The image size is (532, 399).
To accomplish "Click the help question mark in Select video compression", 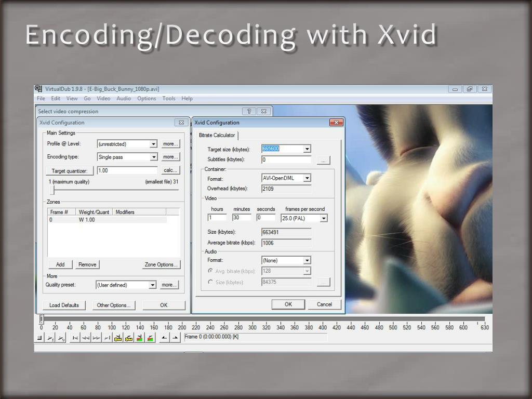I will coord(249,111).
